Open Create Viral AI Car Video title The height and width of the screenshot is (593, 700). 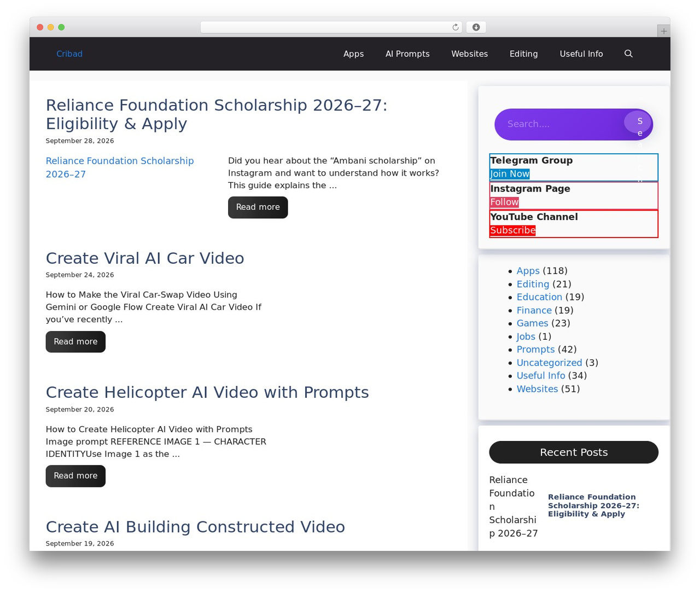click(145, 258)
